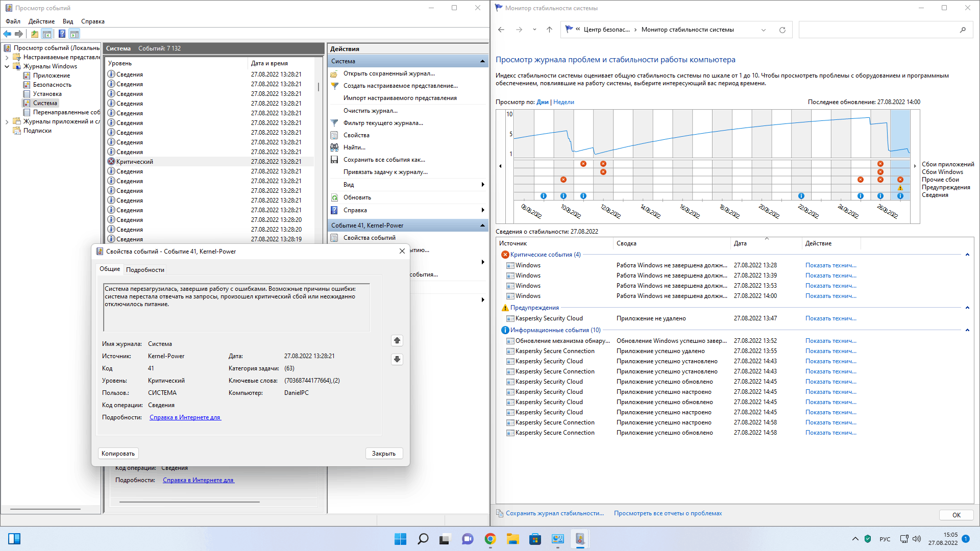The height and width of the screenshot is (551, 980).
Task: Select the Безопасность log in tree
Action: 52,85
